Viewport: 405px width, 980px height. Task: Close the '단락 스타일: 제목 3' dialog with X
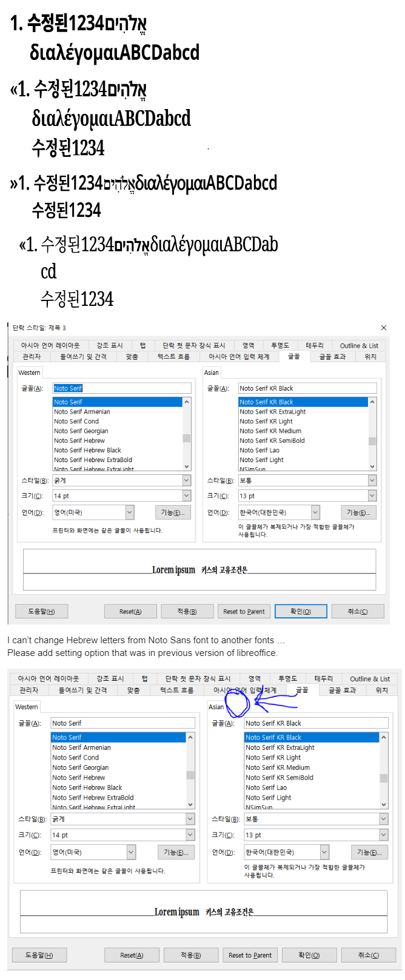coord(383,328)
